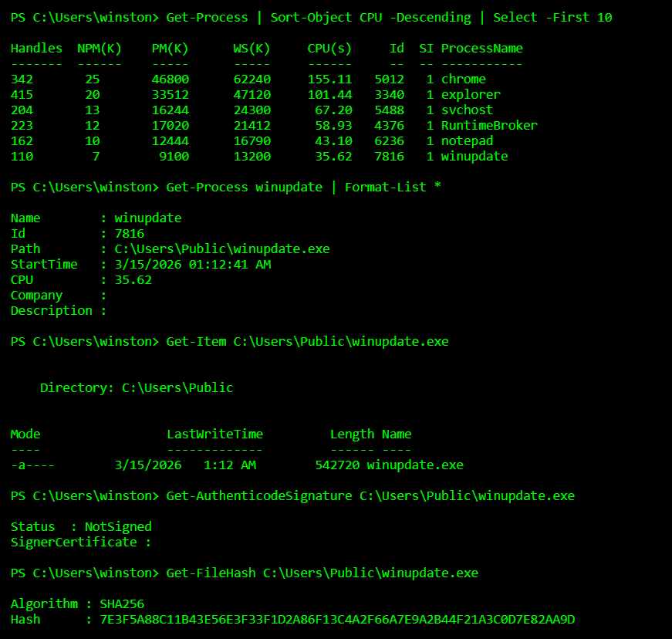Click the PM(K) column header
This screenshot has width=672, height=639.
(171, 49)
